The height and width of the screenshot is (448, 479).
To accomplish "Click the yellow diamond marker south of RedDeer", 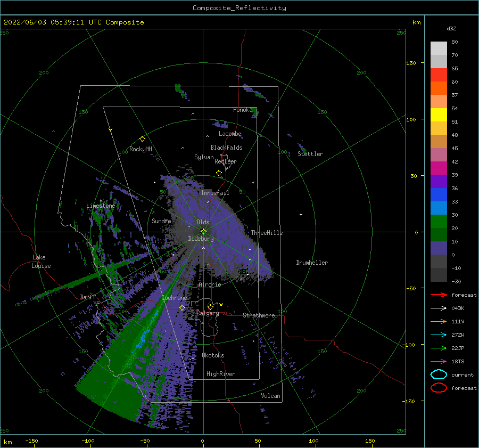I will tap(219, 173).
